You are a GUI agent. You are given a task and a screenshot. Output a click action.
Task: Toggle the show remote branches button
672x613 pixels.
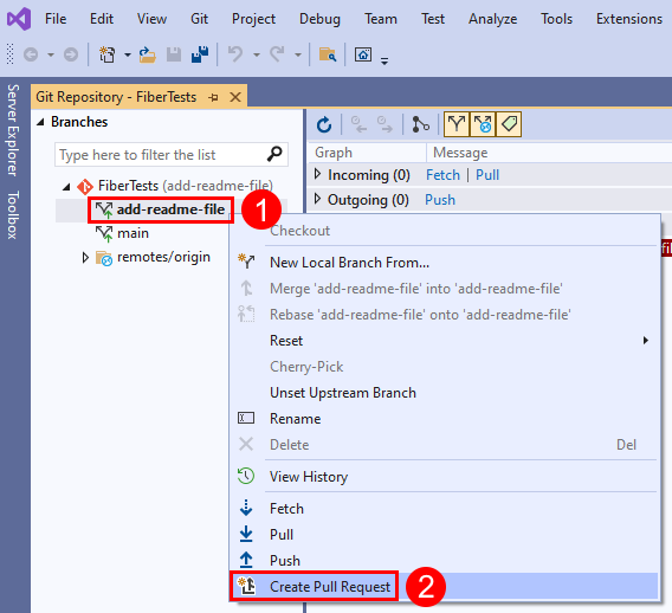click(x=483, y=125)
